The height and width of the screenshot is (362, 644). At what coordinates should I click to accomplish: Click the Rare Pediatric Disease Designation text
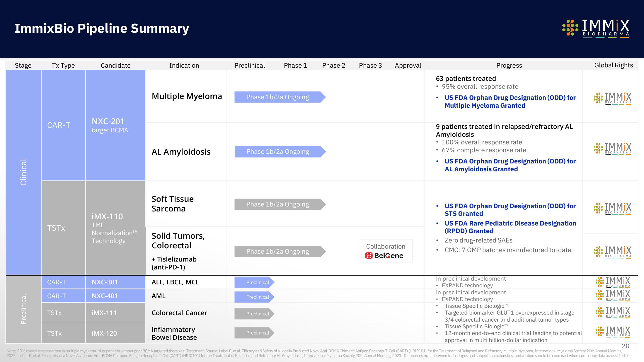(510, 227)
